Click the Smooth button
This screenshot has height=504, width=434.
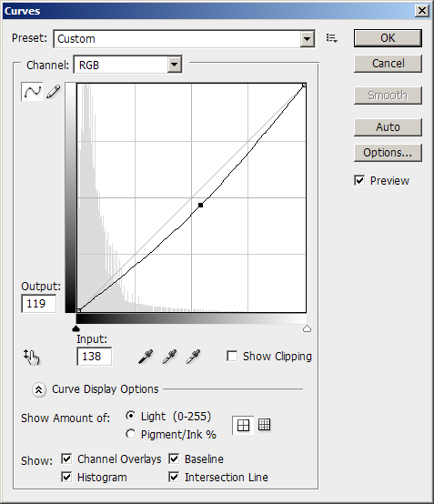point(388,96)
